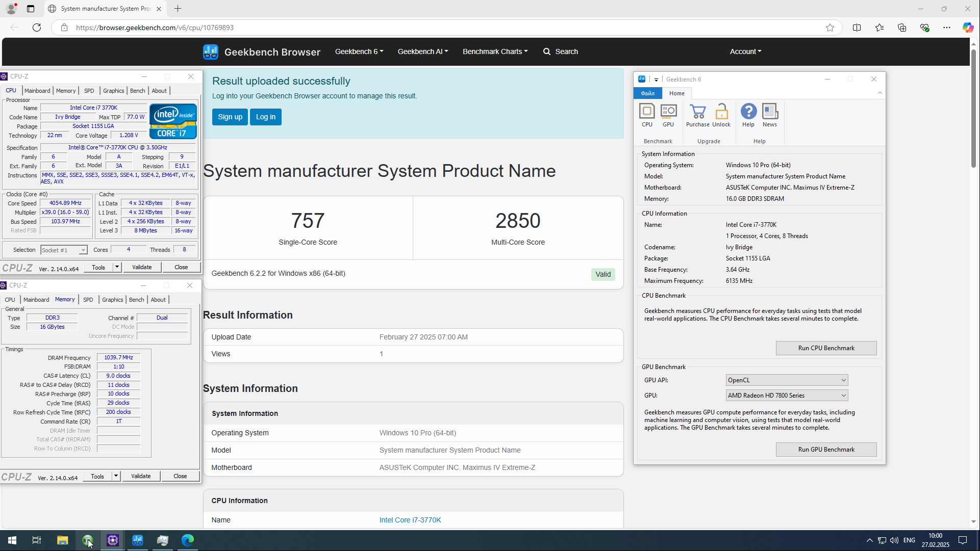Open the browser profile icon

pos(11,9)
